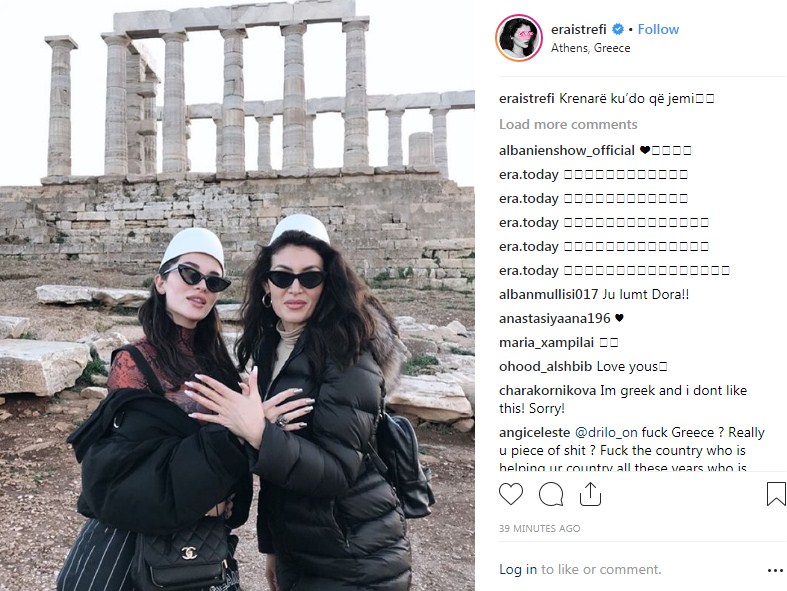Viewport: 787px width, 591px height.
Task: Open anastasiyaana196 profile link
Action: 555,318
